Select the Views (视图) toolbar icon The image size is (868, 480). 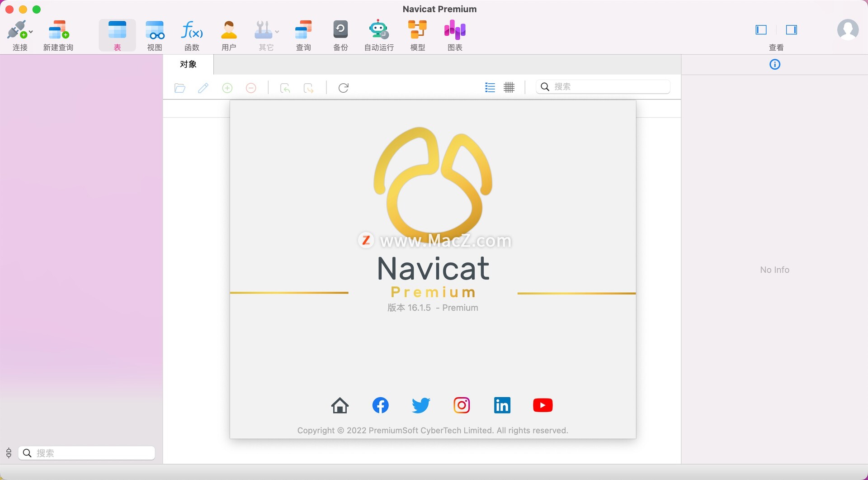pos(155,31)
